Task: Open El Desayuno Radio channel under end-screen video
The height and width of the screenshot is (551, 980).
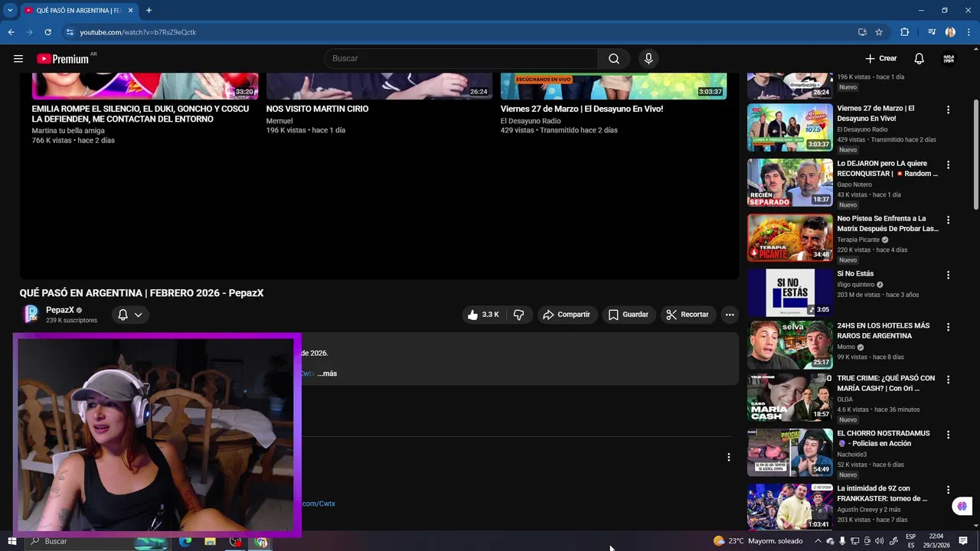Action: point(531,121)
